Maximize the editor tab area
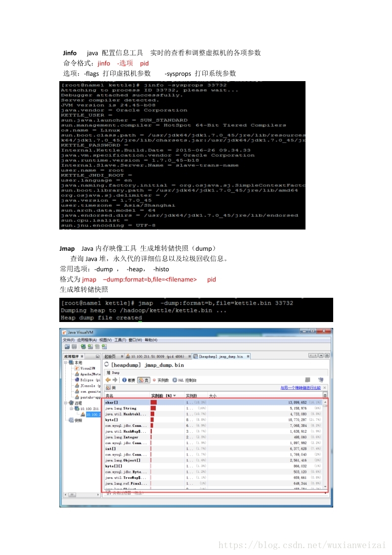 pyautogui.click(x=327, y=355)
